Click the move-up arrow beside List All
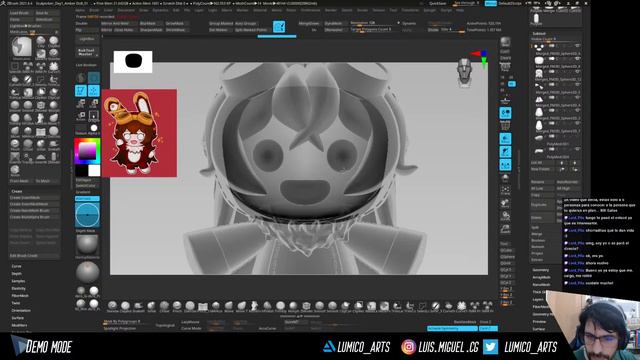The image size is (640, 360). click(x=562, y=163)
